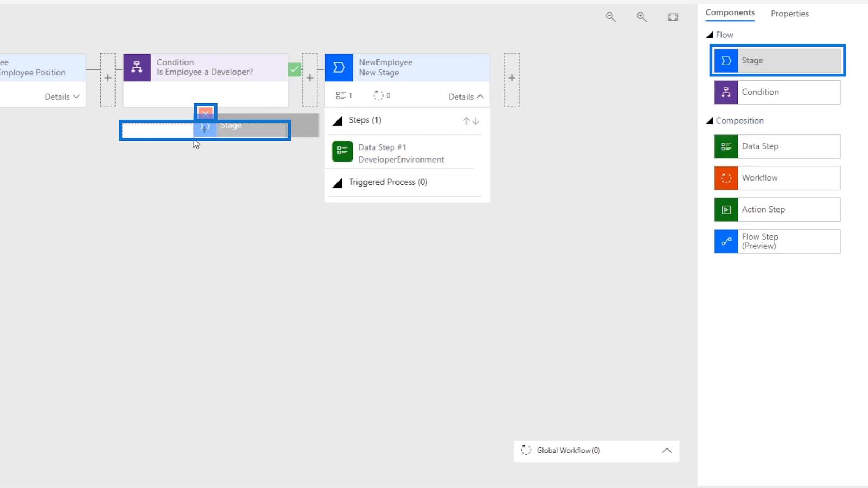
Task: Collapse Details of the NewEmployee stage
Action: [x=466, y=97]
